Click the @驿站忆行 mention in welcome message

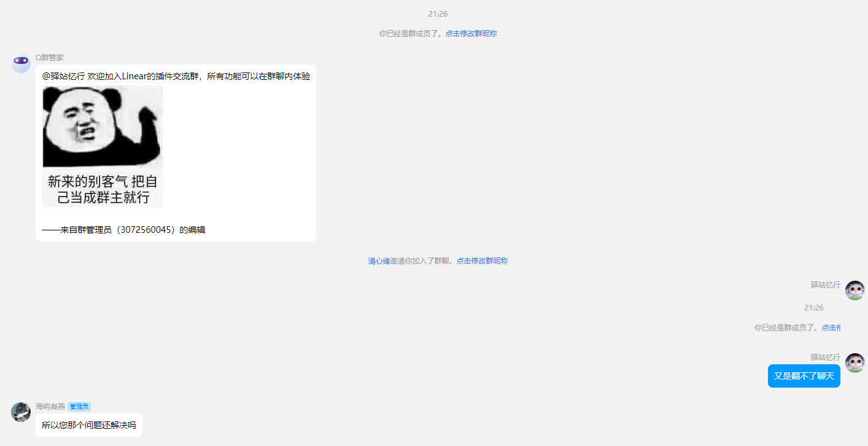[x=63, y=76]
